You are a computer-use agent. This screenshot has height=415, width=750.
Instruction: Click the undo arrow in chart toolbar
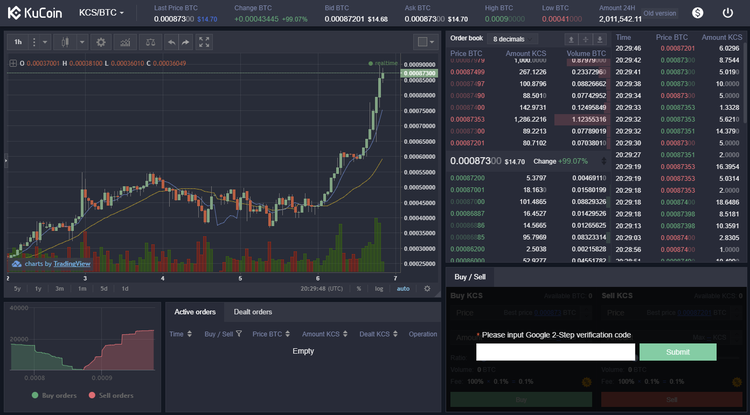click(171, 42)
